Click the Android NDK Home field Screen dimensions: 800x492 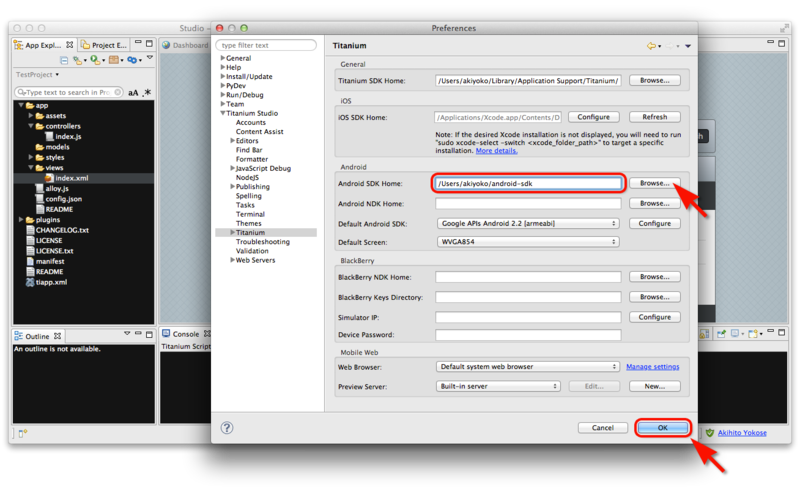point(528,204)
